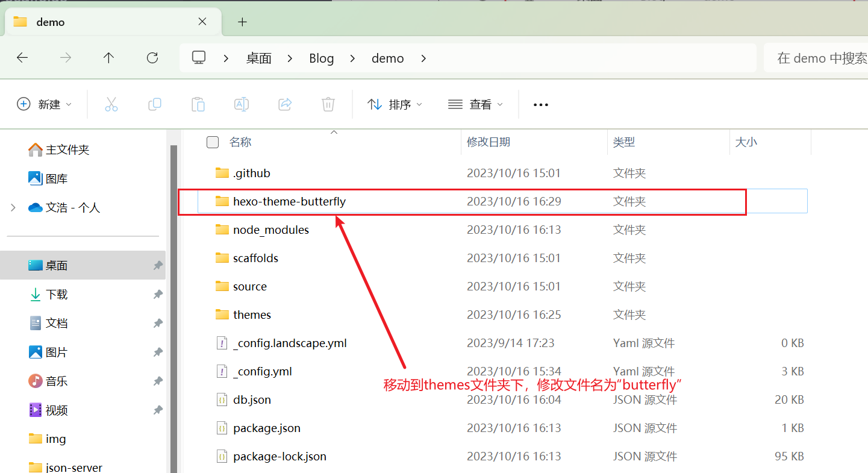
Task: Expand the 文浩 - 个人 OneDrive tree node
Action: click(13, 207)
